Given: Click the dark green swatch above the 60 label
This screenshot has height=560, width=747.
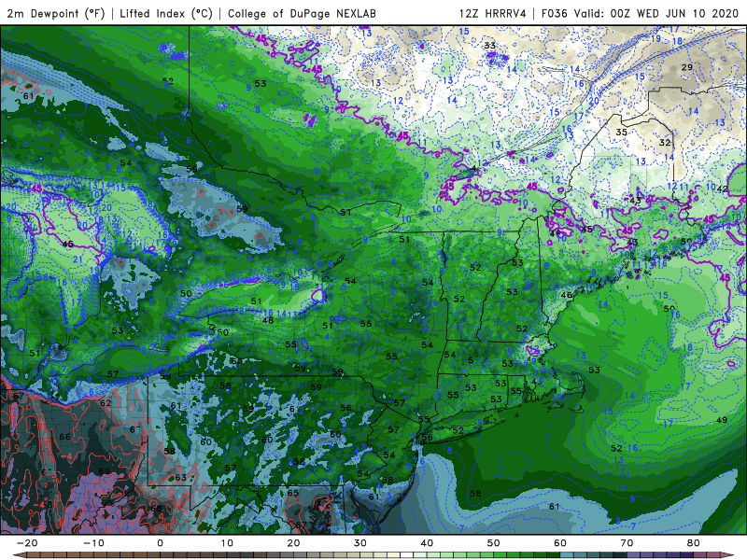Looking at the screenshot, I should pos(554,555).
